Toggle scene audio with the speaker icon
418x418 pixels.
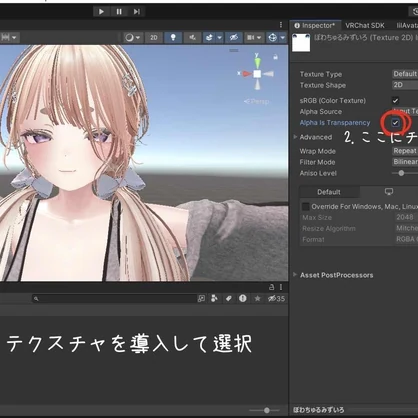tap(192, 38)
